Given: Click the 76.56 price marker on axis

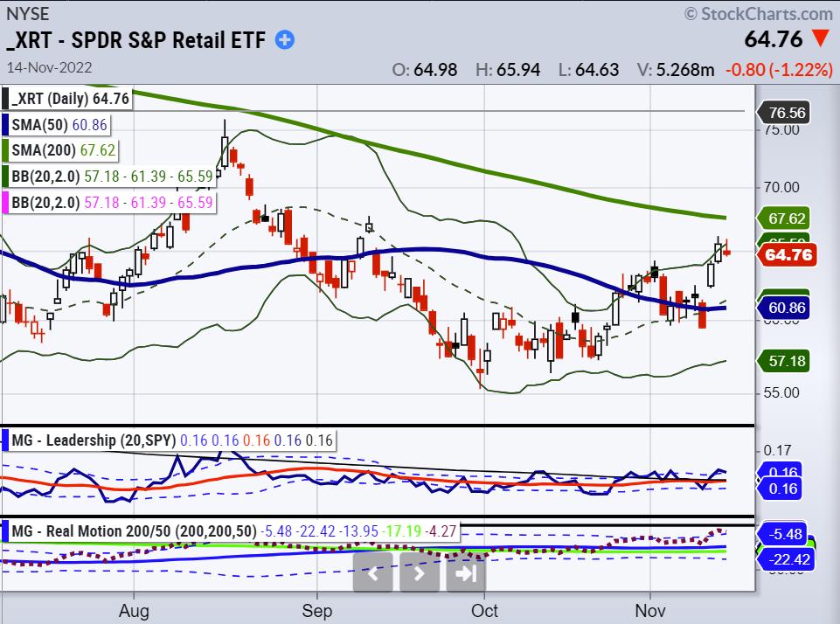Looking at the screenshot, I should 786,112.
